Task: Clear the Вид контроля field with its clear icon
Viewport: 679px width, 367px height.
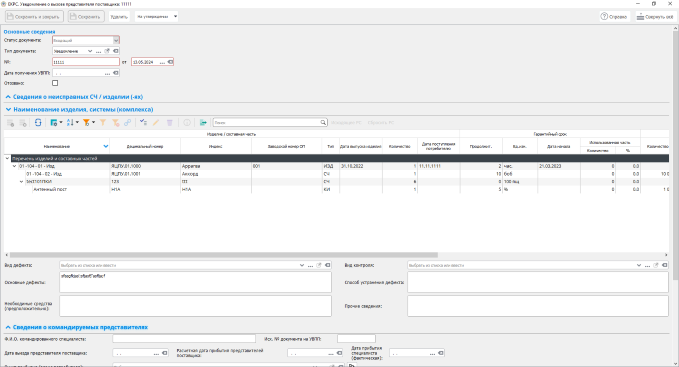Action: [x=665, y=265]
